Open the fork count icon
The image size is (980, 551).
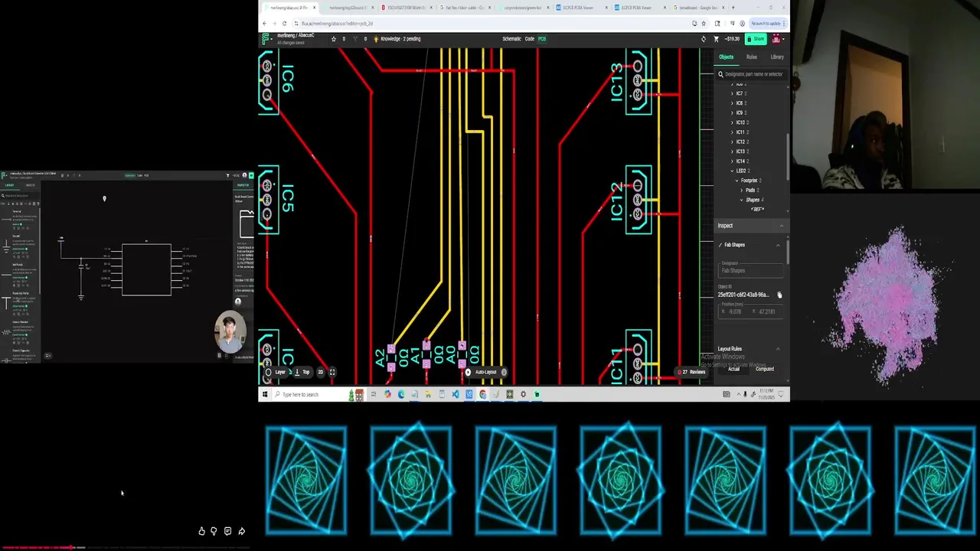coord(355,39)
